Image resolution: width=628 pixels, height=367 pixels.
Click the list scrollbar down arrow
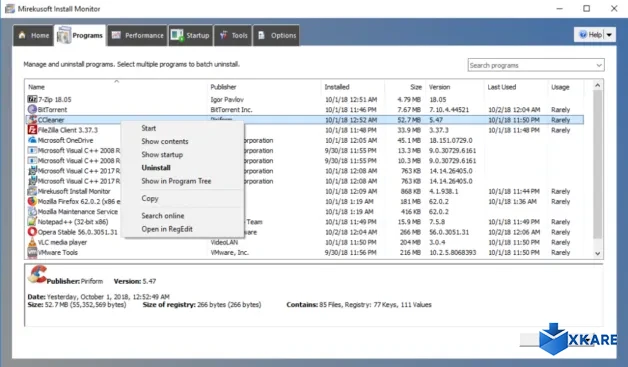pyautogui.click(x=598, y=253)
